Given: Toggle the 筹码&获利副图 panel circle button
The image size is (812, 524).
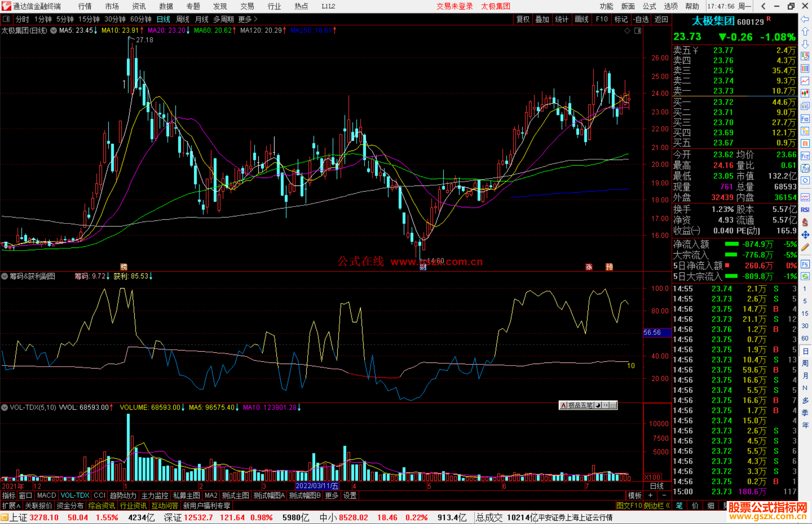Looking at the screenshot, I should [x=5, y=276].
